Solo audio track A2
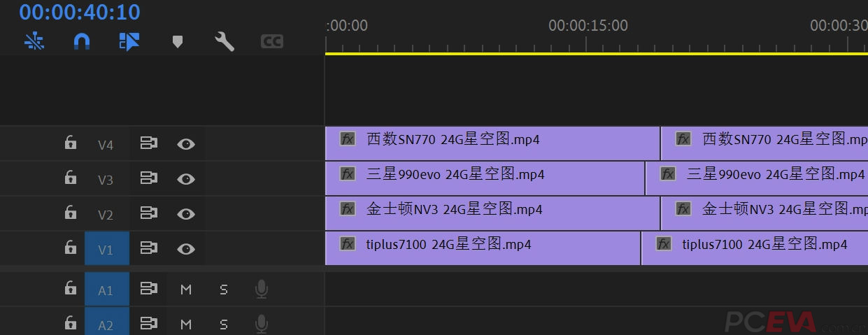Screen dimensions: 868x335 [x=224, y=324]
